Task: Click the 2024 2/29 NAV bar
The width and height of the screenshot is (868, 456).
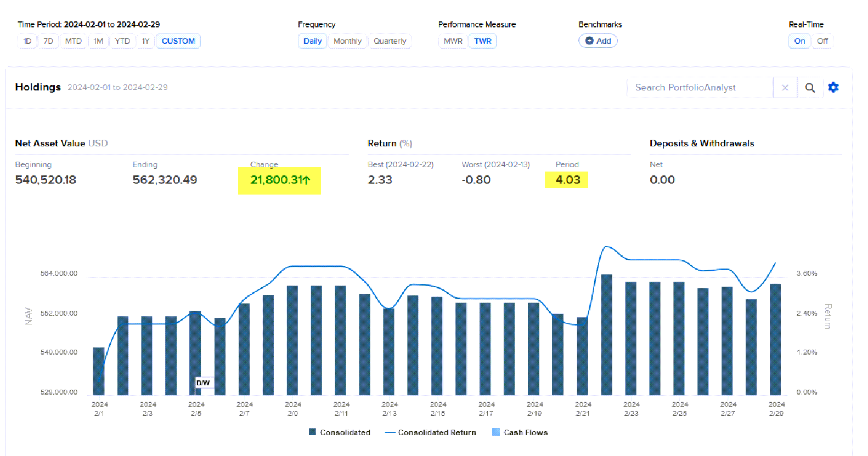Action: tap(775, 339)
